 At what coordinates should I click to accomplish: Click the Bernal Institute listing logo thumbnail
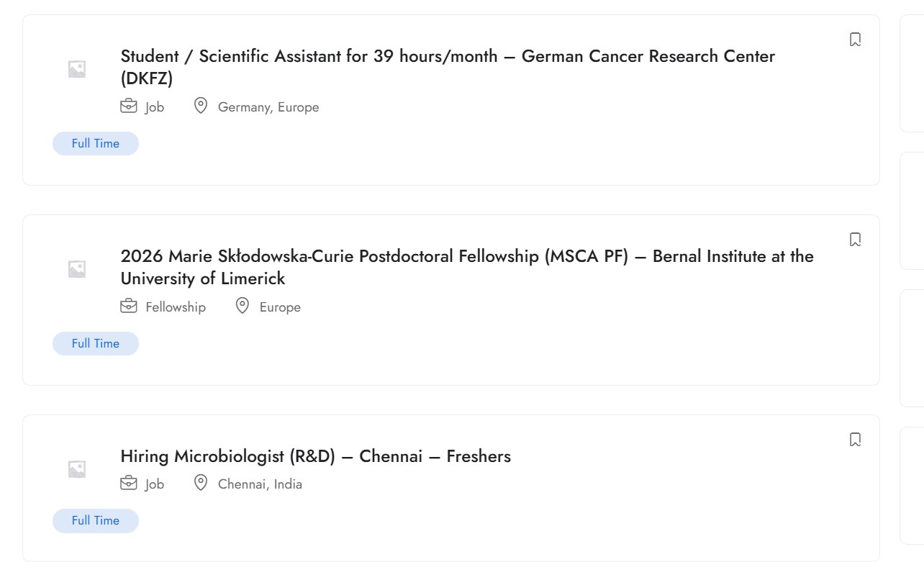[x=77, y=269]
